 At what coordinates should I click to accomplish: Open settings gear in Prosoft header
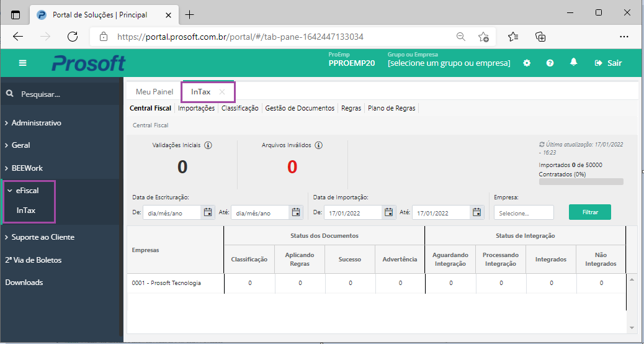527,63
